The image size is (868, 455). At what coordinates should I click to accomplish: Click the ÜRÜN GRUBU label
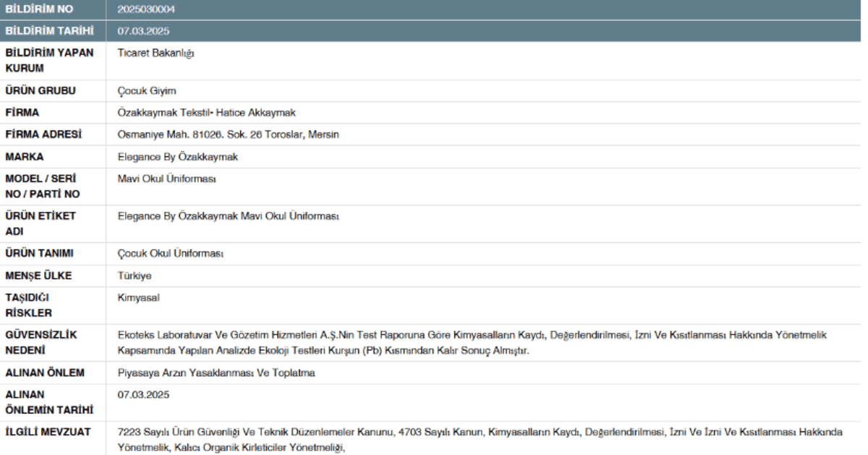point(41,91)
